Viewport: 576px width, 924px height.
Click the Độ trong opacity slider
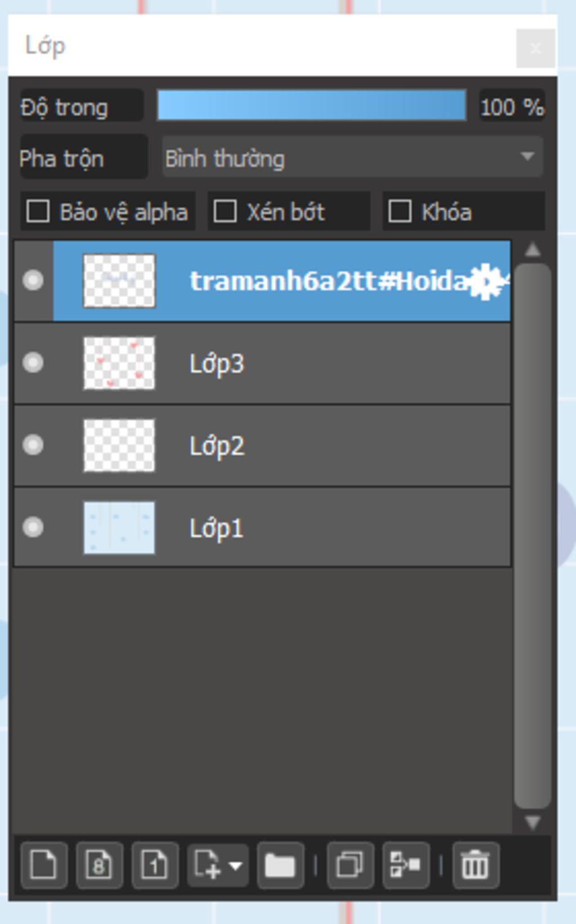pyautogui.click(x=312, y=105)
